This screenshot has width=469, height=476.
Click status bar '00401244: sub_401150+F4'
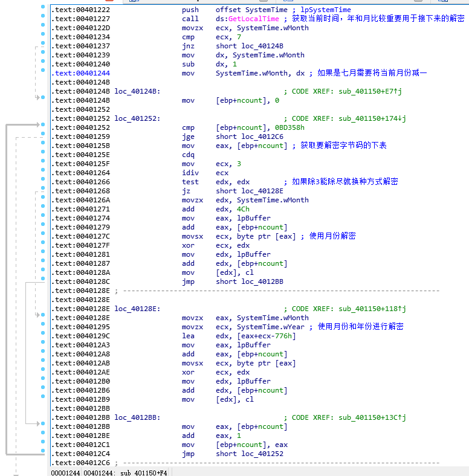125,472
